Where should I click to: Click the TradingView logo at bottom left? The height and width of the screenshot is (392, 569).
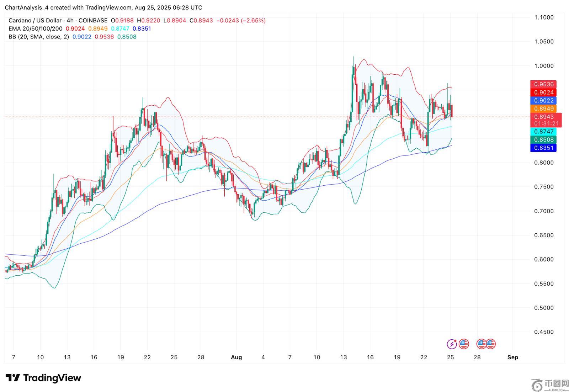tap(43, 378)
